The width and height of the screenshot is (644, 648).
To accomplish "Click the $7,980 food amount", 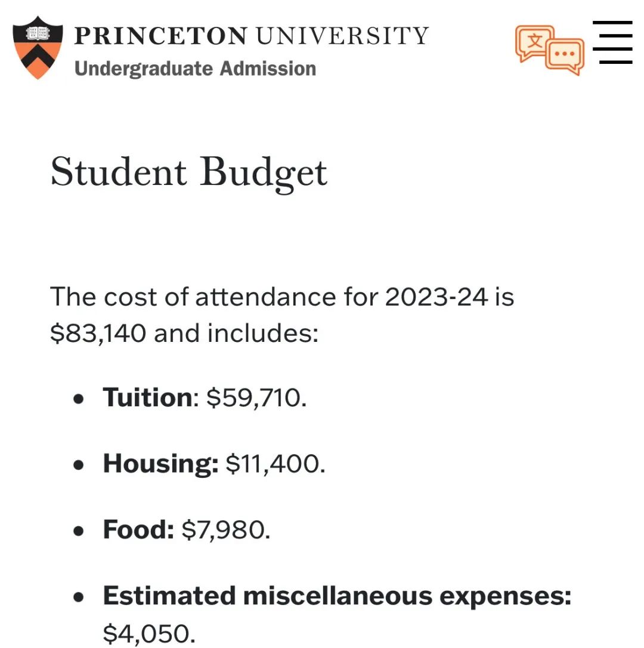I will [x=226, y=530].
